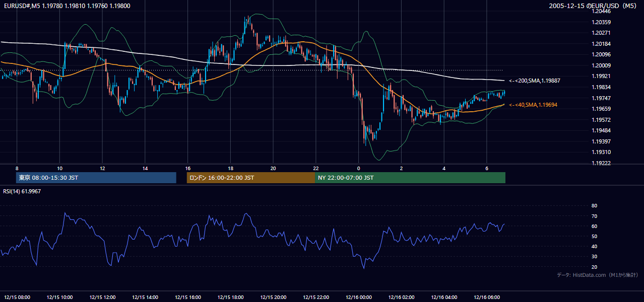Click price axis value 1.19747

601,98
